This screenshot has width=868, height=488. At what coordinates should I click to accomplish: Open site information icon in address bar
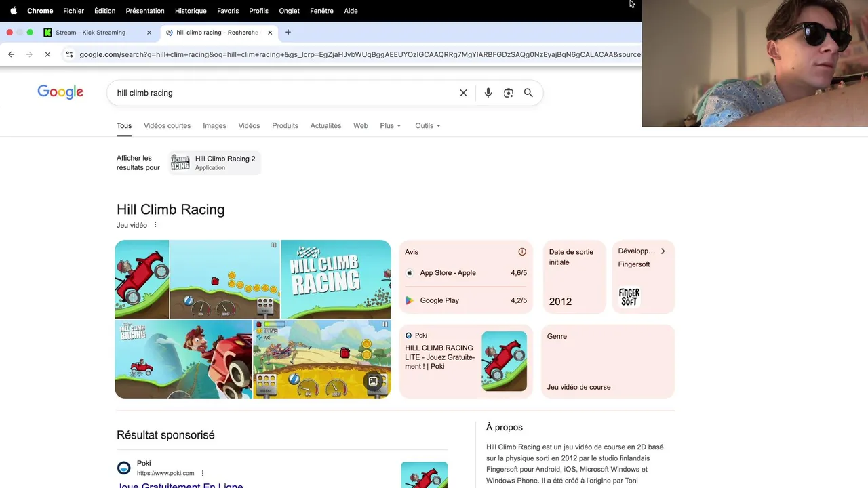(x=69, y=54)
